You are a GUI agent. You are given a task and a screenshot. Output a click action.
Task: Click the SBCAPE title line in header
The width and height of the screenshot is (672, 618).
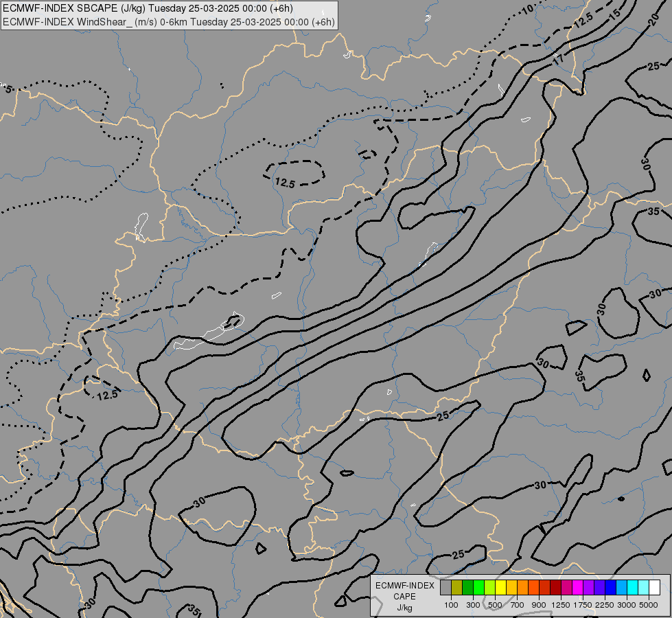point(148,8)
